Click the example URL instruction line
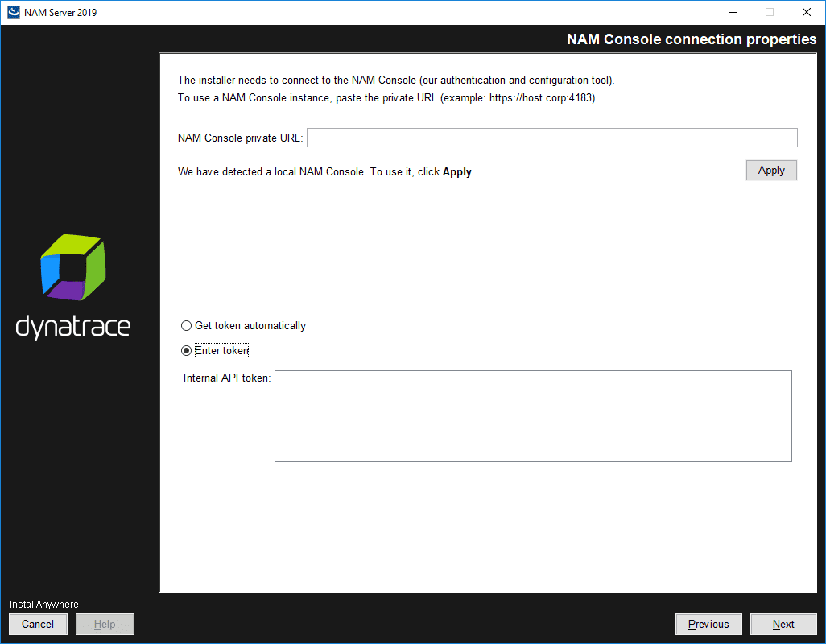826x644 pixels. pyautogui.click(x=388, y=98)
